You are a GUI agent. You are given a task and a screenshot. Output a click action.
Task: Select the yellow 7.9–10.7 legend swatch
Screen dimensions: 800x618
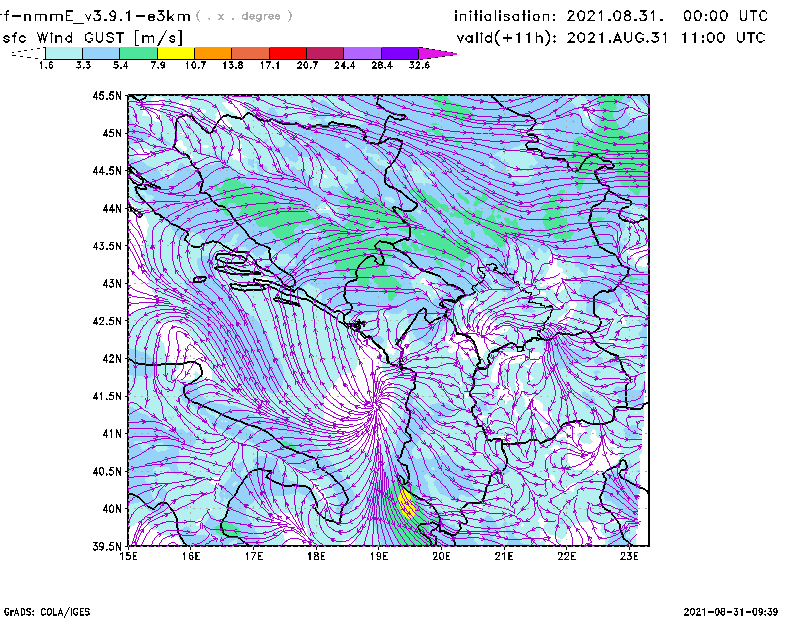click(x=176, y=53)
